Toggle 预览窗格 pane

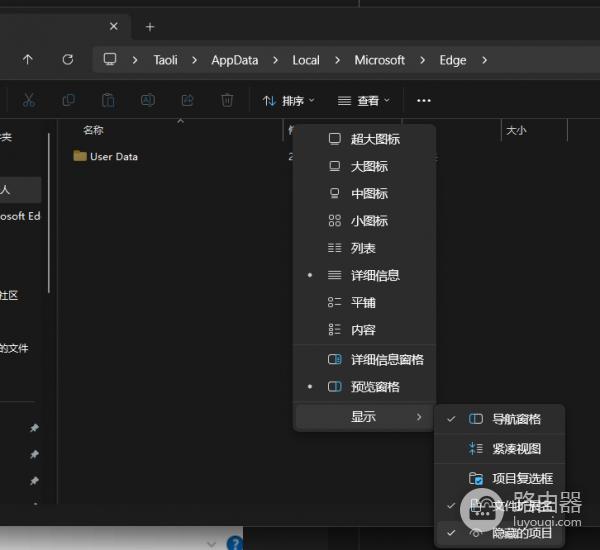pos(364,387)
